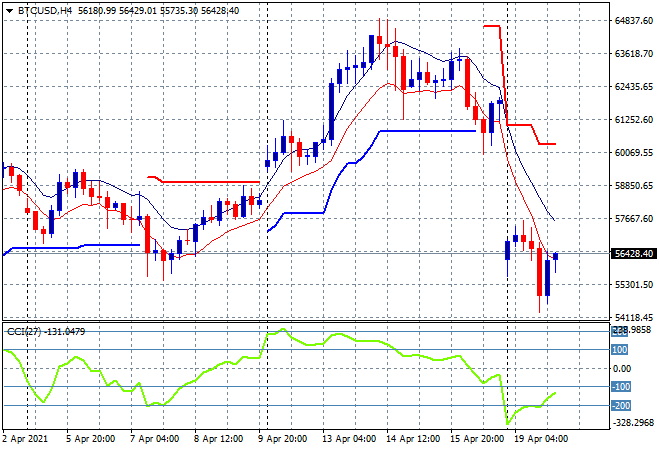Click the 55301.50 price axis label
This screenshot has width=660, height=450.
click(x=634, y=285)
